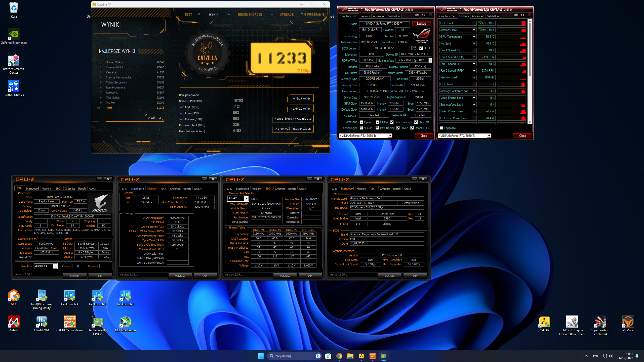644x362 pixels.
Task: Expand Hot Spot sensor dropdown
Action: [474, 43]
